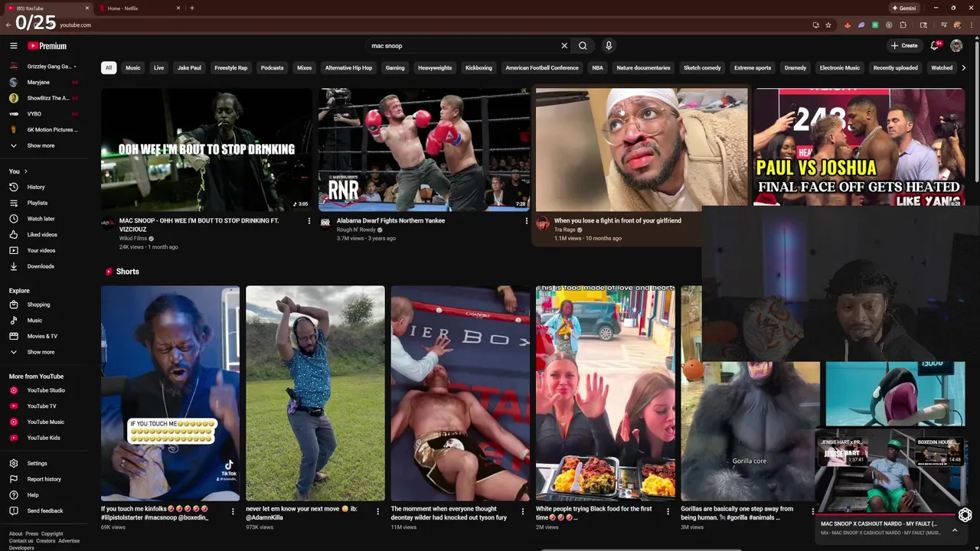The height and width of the screenshot is (551, 980).
Task: Select the Music filter chip
Action: pyautogui.click(x=133, y=67)
